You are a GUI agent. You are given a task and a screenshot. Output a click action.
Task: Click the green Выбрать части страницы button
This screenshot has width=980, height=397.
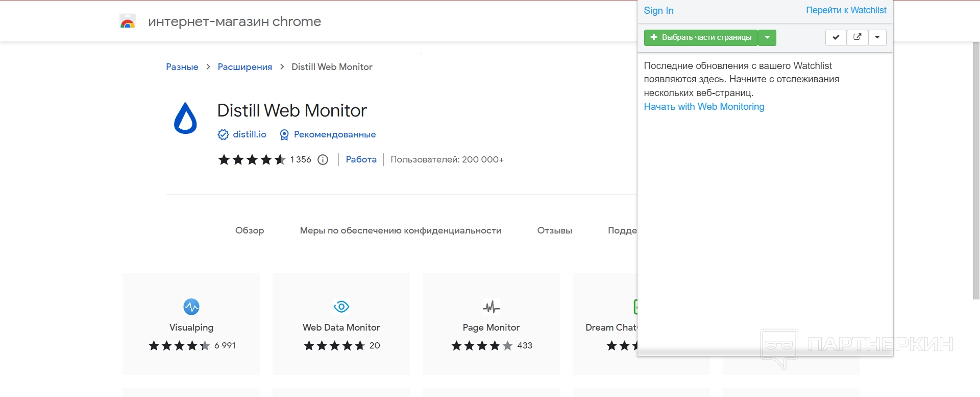pos(701,37)
